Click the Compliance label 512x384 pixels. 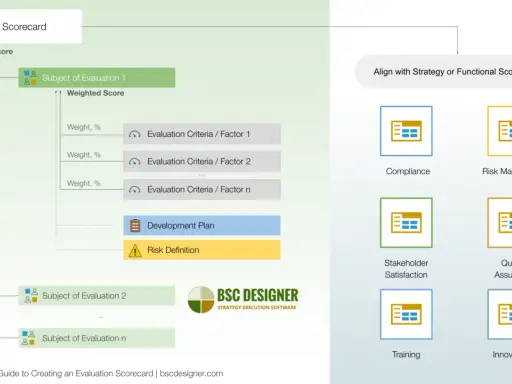point(408,171)
